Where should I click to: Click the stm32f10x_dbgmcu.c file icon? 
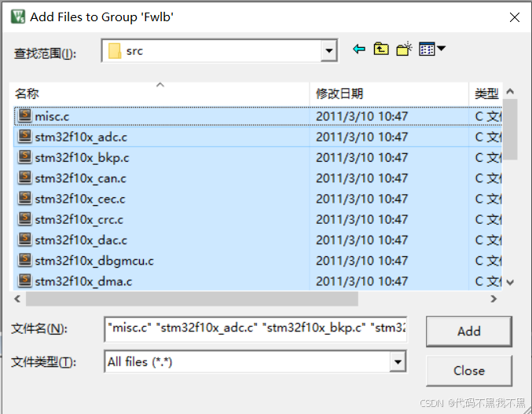click(24, 260)
